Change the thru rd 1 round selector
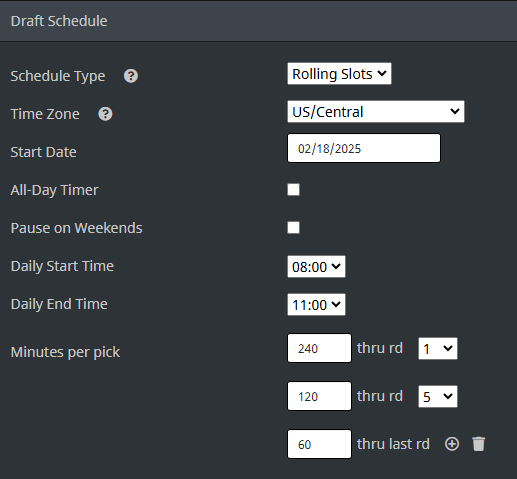The width and height of the screenshot is (517, 479). click(438, 349)
